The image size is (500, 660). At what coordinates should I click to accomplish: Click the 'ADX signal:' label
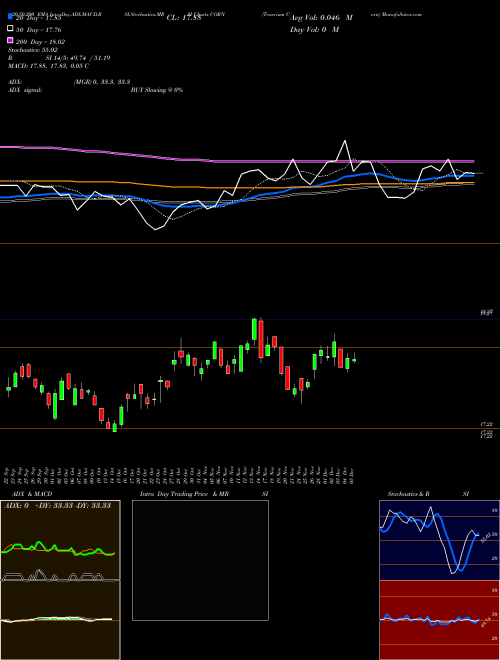[25, 90]
